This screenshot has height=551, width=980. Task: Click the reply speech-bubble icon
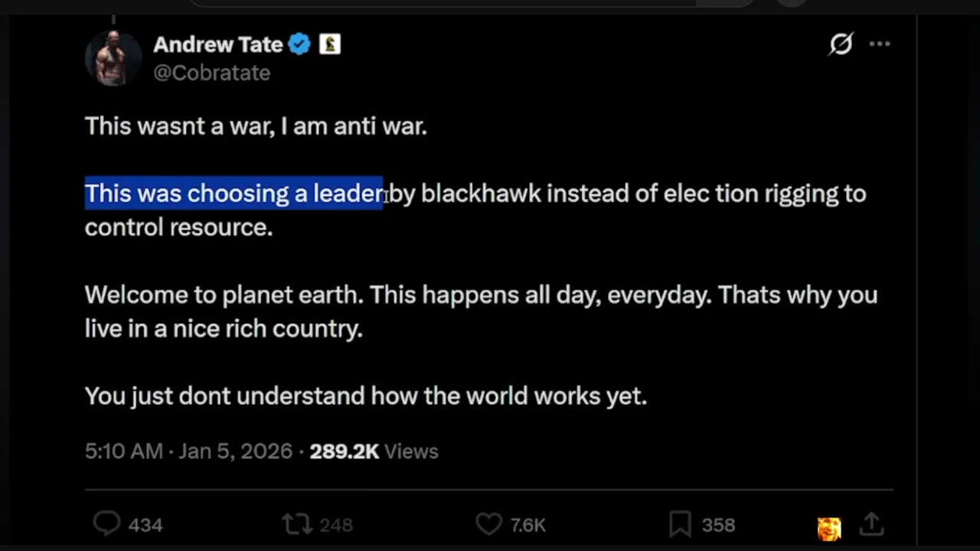(106, 524)
